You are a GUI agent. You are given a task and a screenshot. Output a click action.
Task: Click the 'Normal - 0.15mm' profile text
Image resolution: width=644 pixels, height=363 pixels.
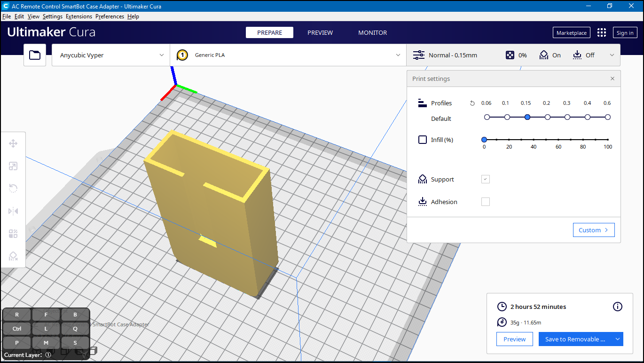click(453, 55)
